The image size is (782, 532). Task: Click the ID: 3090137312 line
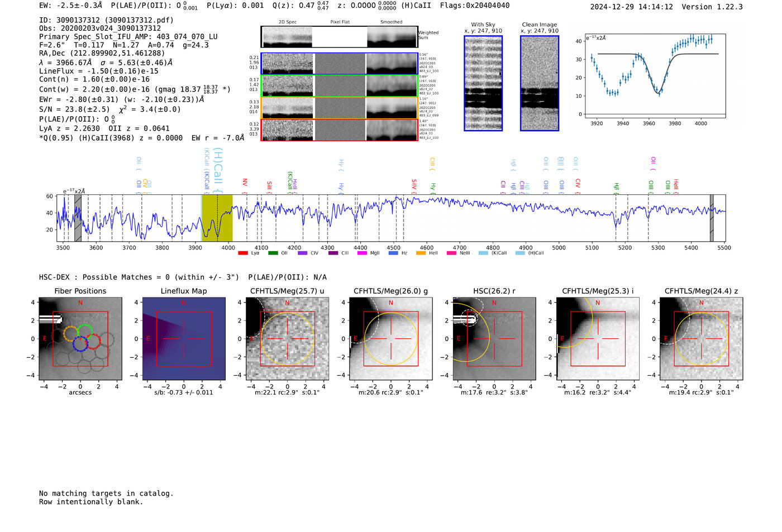point(106,20)
